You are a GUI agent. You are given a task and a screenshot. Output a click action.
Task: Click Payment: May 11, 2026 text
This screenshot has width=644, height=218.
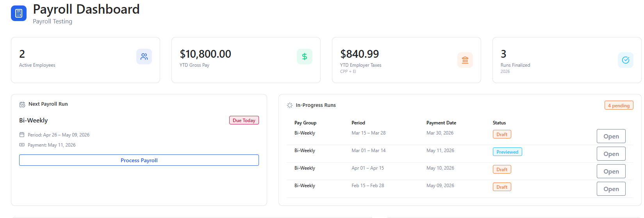click(x=52, y=145)
